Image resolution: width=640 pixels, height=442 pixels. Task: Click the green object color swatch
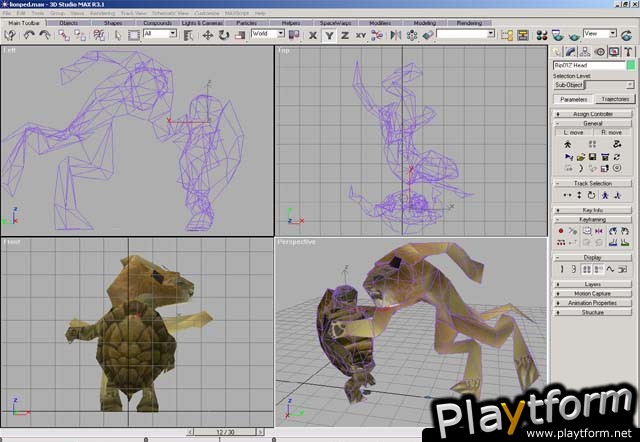[x=631, y=65]
